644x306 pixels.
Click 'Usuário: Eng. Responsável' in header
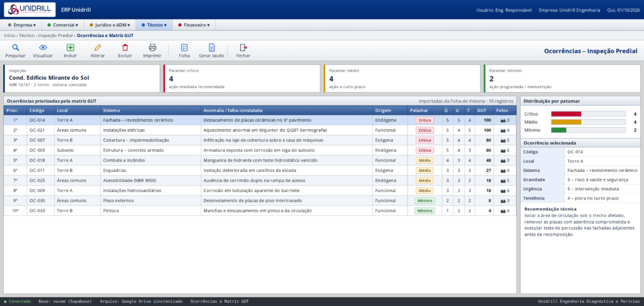(504, 10)
